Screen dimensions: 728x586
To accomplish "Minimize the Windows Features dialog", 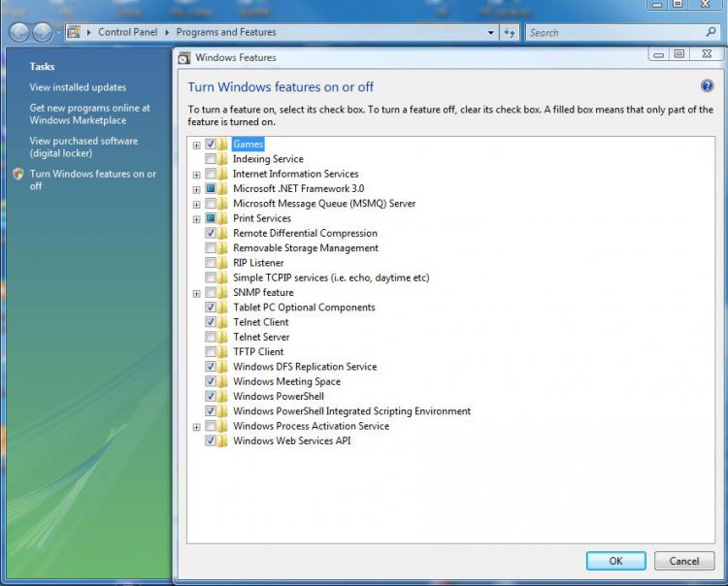I will (x=658, y=54).
